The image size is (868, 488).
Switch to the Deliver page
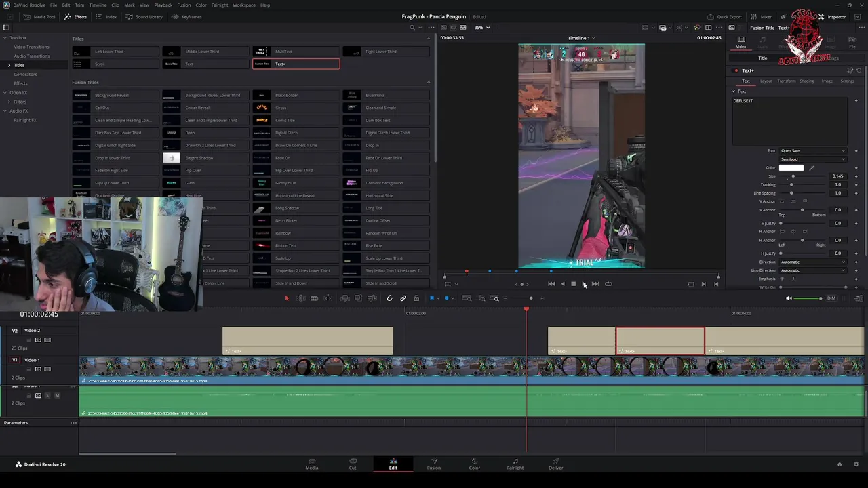pyautogui.click(x=556, y=464)
